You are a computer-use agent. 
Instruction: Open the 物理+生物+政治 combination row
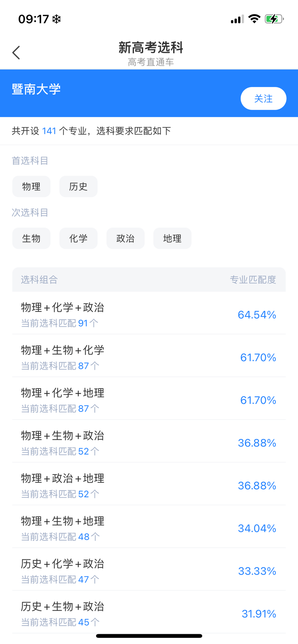149,442
